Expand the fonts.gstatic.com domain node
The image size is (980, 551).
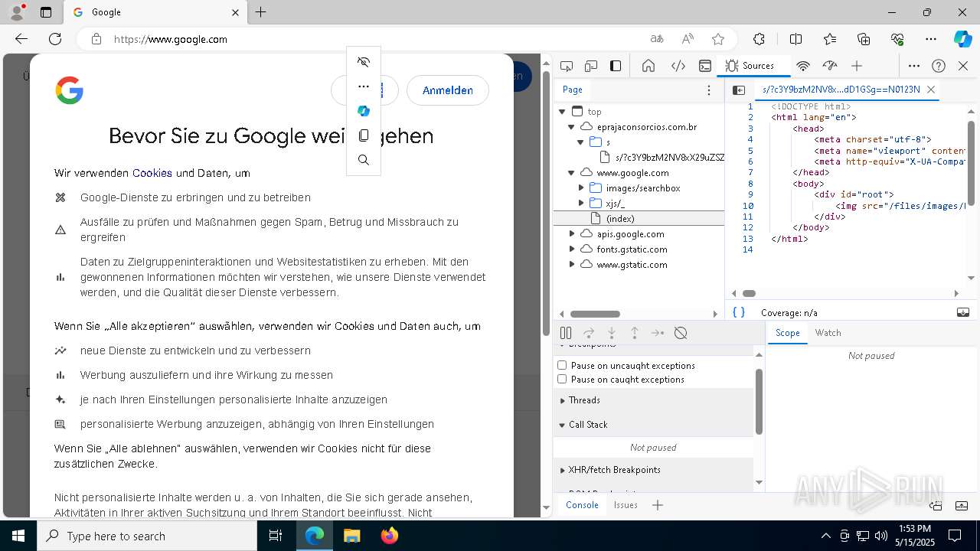pos(571,249)
